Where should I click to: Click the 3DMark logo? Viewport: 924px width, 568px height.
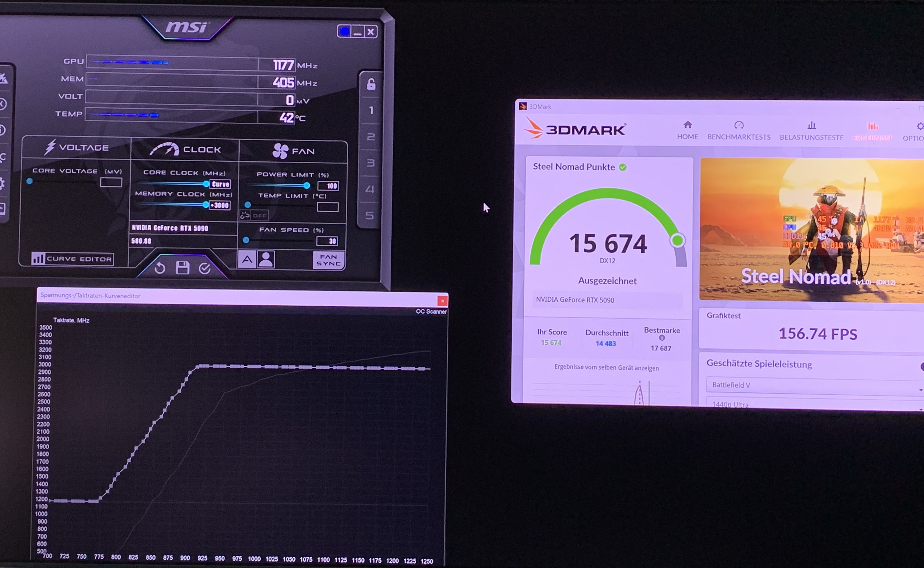pyautogui.click(x=575, y=129)
